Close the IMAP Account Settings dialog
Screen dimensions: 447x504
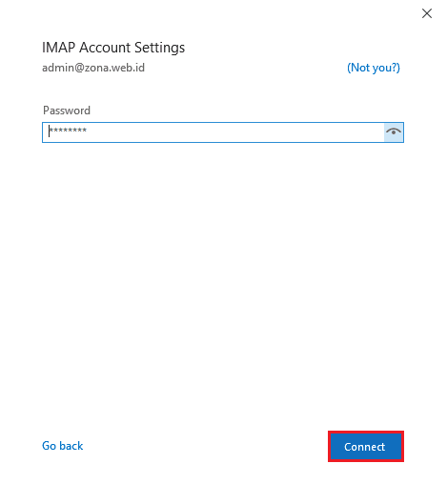pyautogui.click(x=427, y=13)
